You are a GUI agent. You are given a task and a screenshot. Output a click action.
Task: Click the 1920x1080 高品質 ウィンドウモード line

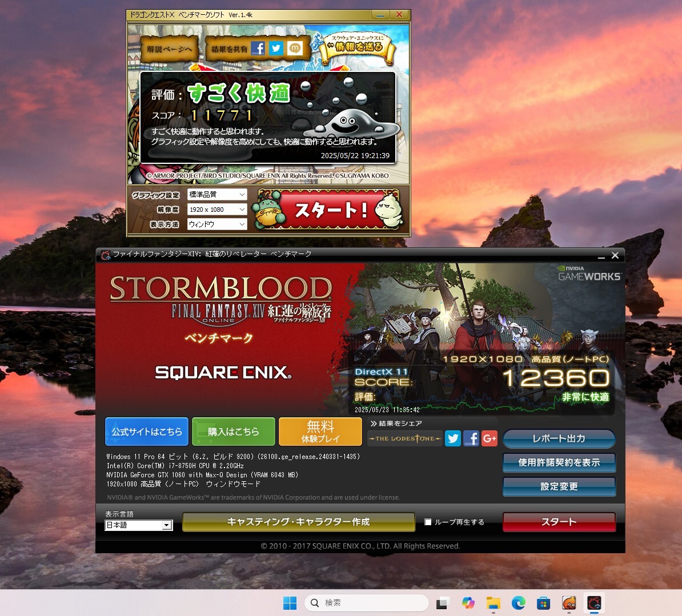click(x=183, y=484)
